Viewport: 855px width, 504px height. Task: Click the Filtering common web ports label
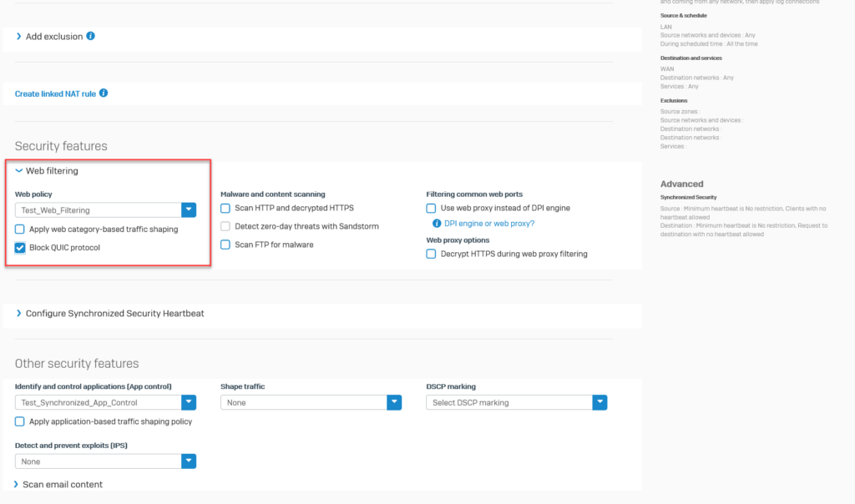[x=474, y=194]
